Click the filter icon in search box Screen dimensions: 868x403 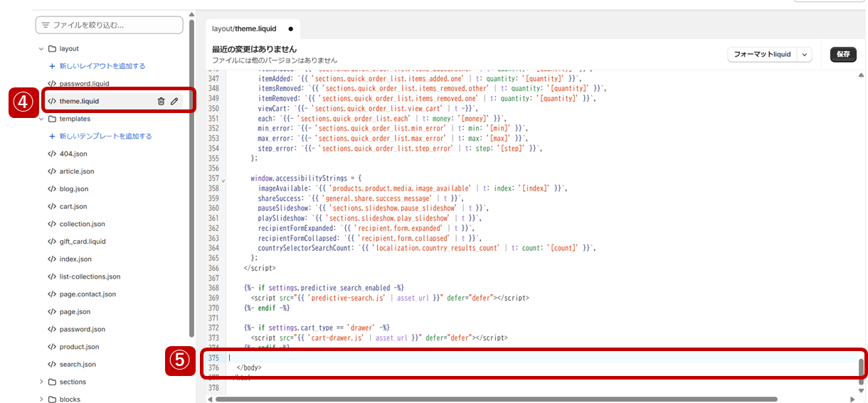(x=46, y=25)
